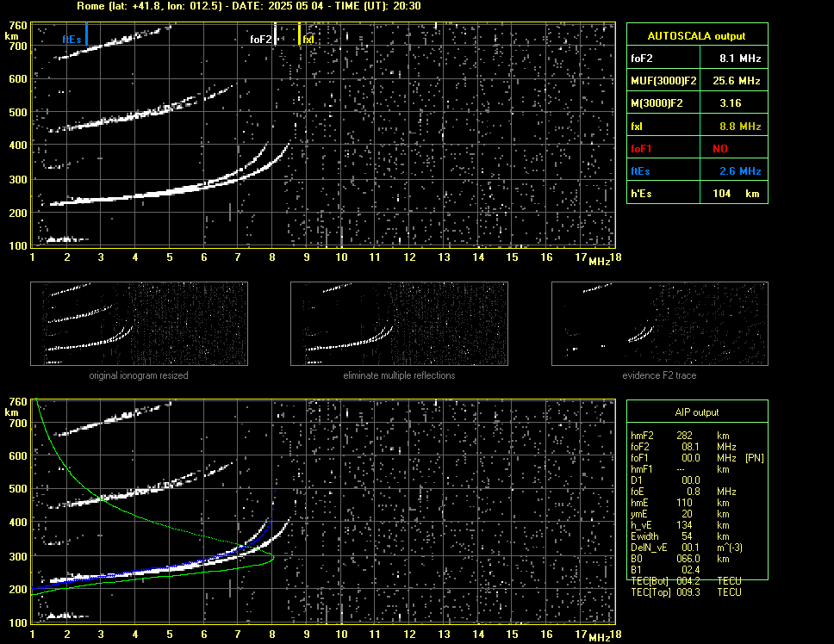Screen dimensions: 834x644
Task: Select the B0 066.0 km value
Action: point(703,559)
